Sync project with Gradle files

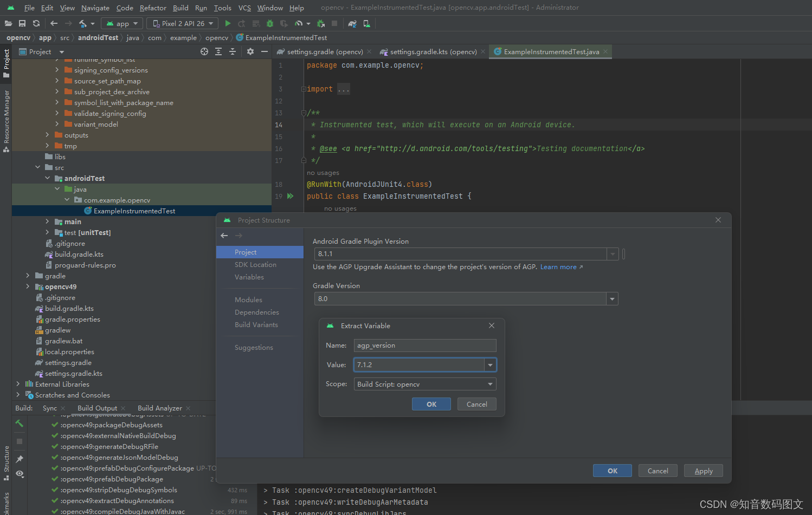point(352,23)
